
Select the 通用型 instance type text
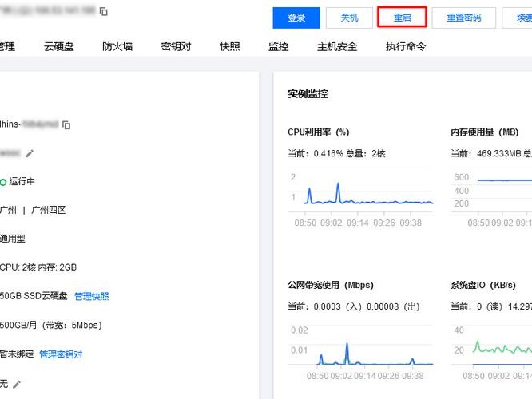[x=13, y=239]
